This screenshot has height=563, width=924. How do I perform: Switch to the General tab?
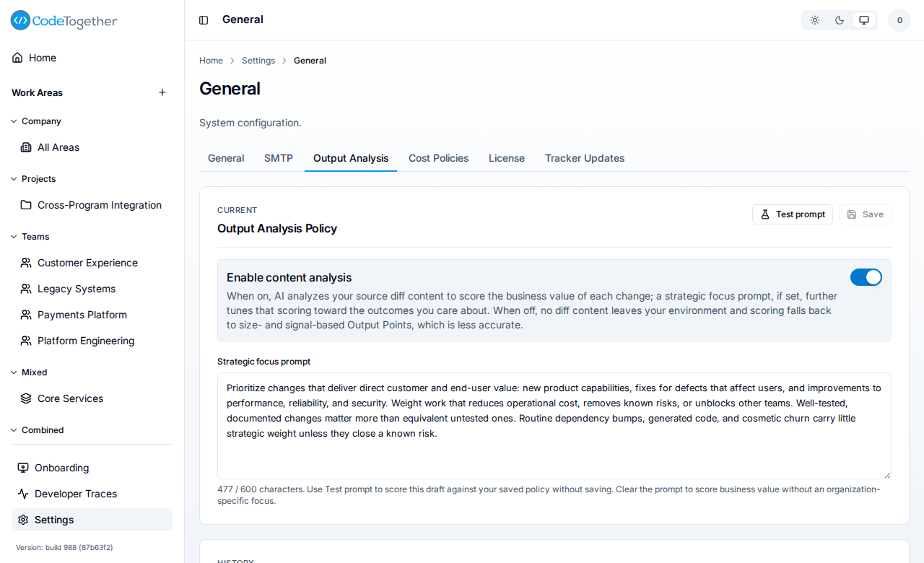click(226, 158)
